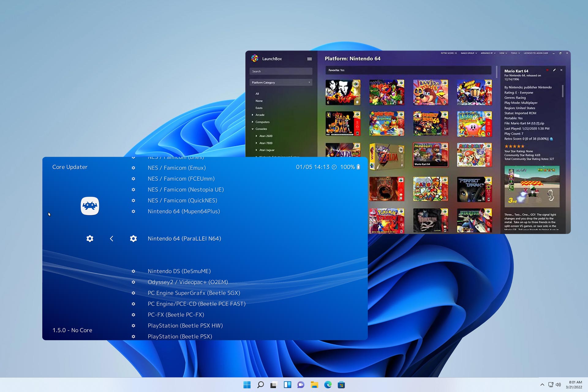Select PlayStation (Beetle PSX HW) core
This screenshot has height=392, width=588.
coord(185,326)
